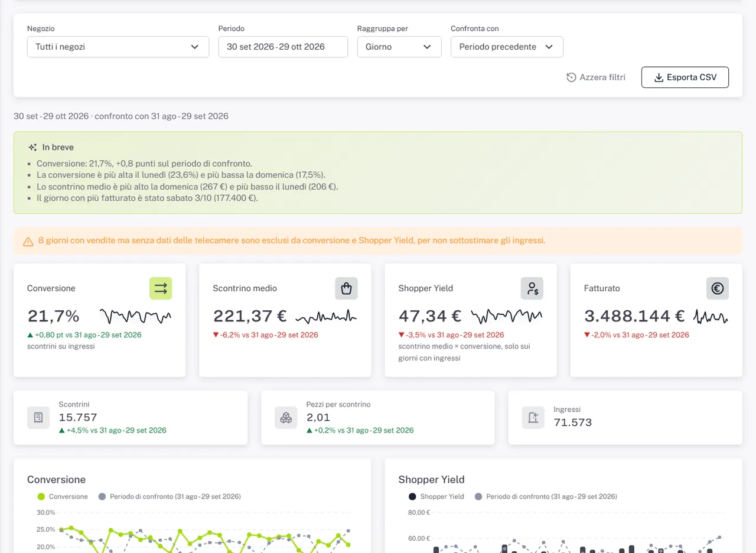Click the Ingressi door icon
756x553 pixels.
point(533,418)
